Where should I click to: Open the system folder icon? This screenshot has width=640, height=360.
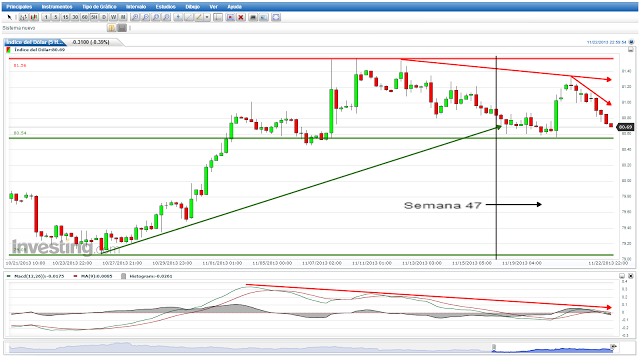click(111, 28)
